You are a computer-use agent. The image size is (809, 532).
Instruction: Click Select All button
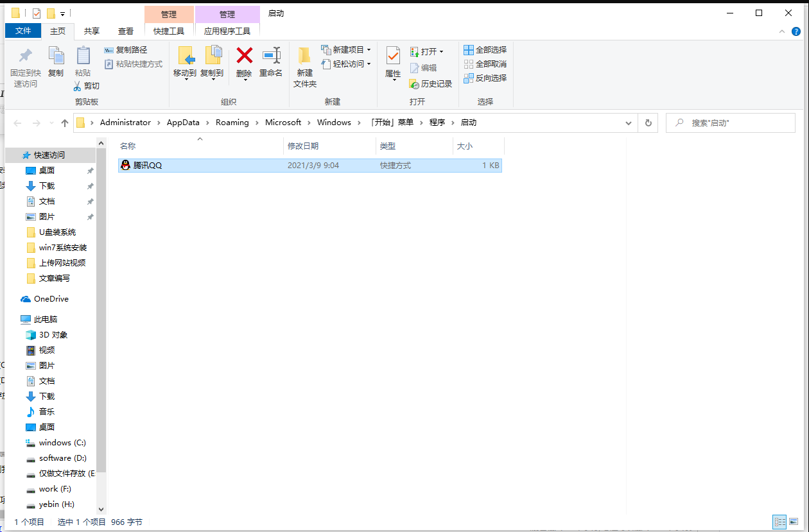point(485,50)
